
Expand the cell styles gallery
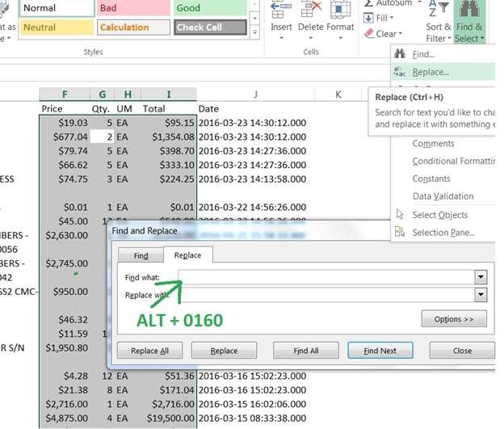[x=255, y=32]
